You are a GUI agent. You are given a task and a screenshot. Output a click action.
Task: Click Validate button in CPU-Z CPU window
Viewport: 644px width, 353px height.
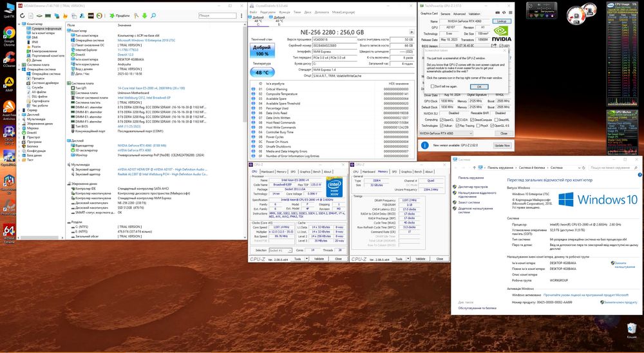(x=319, y=259)
